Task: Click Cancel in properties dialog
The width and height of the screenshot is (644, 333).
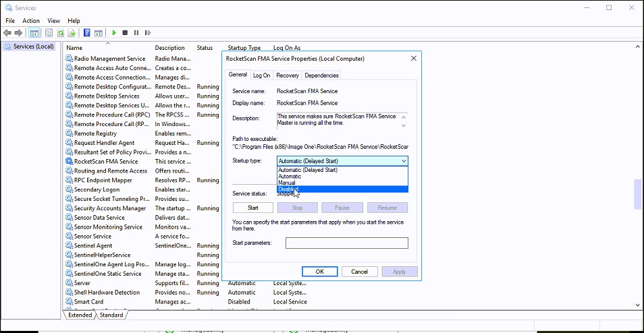Action: click(x=359, y=272)
